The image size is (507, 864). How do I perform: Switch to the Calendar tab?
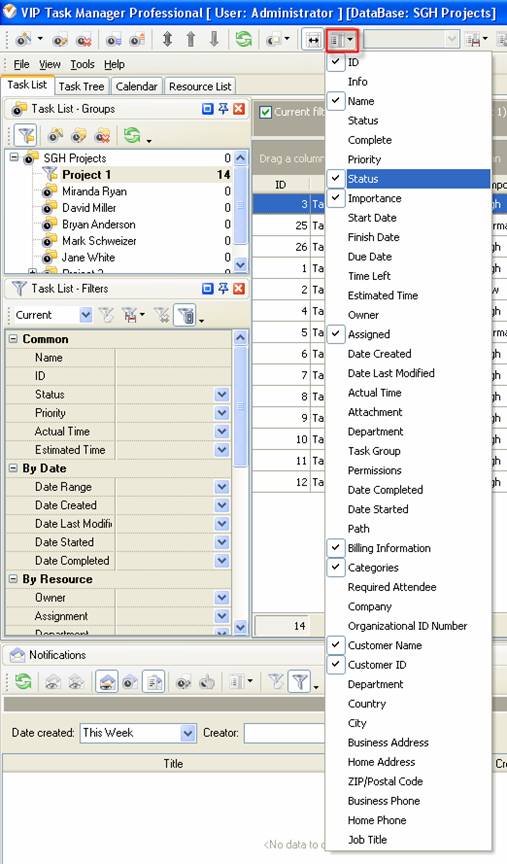(136, 87)
